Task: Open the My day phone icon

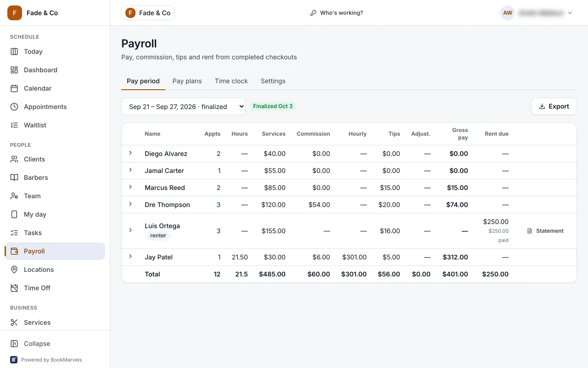Action: 14,214
